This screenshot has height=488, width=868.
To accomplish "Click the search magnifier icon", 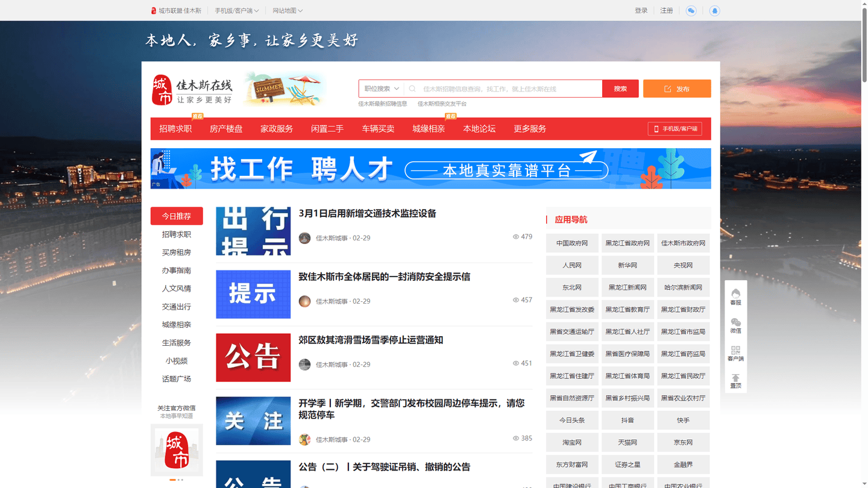I will pyautogui.click(x=412, y=89).
